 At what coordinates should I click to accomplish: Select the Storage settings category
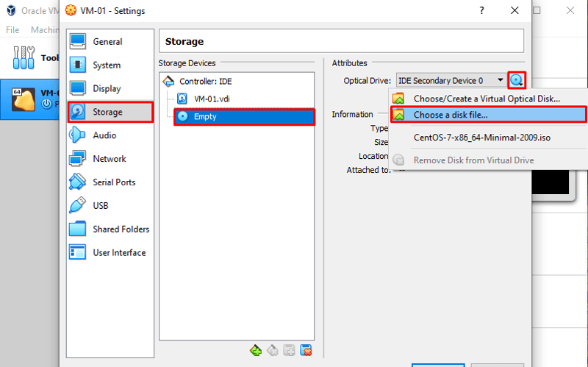pyautogui.click(x=110, y=112)
